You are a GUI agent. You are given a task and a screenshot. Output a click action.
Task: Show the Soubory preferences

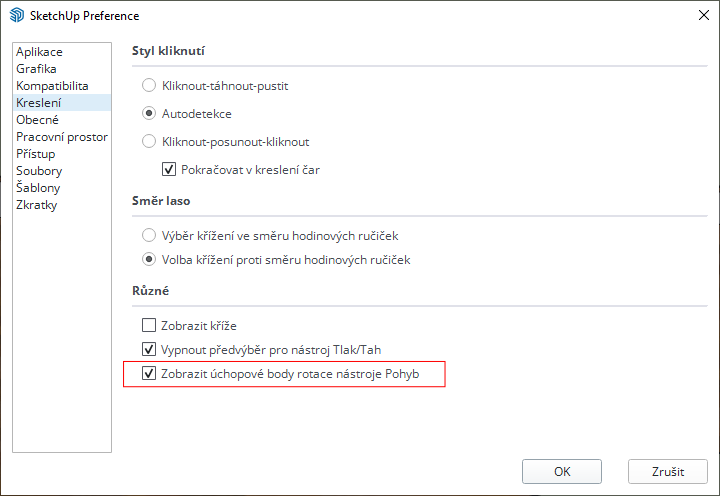[39, 171]
